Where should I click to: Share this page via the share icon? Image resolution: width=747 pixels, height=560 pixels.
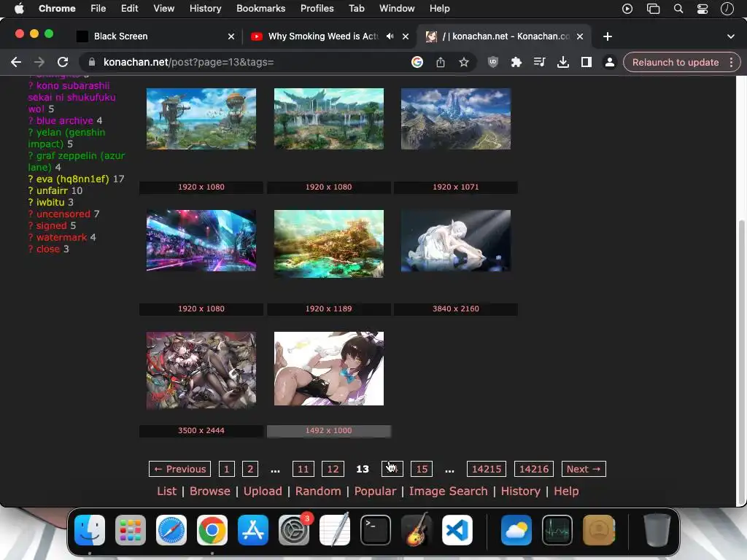click(440, 63)
